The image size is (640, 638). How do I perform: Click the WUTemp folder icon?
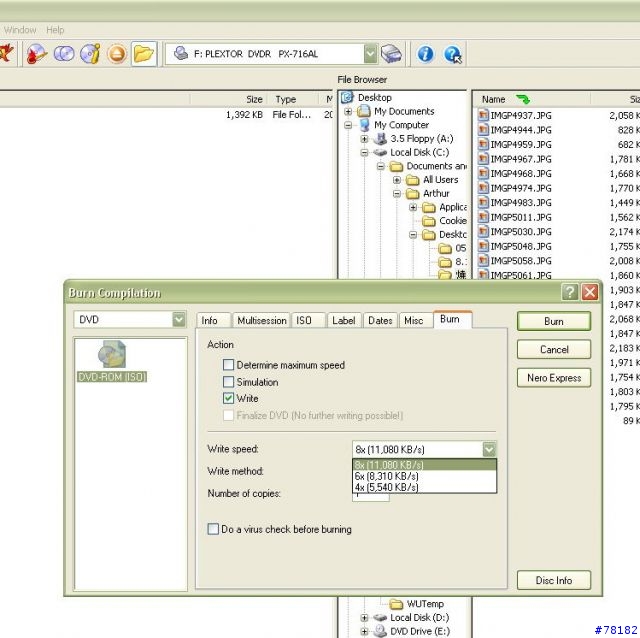[x=396, y=604]
